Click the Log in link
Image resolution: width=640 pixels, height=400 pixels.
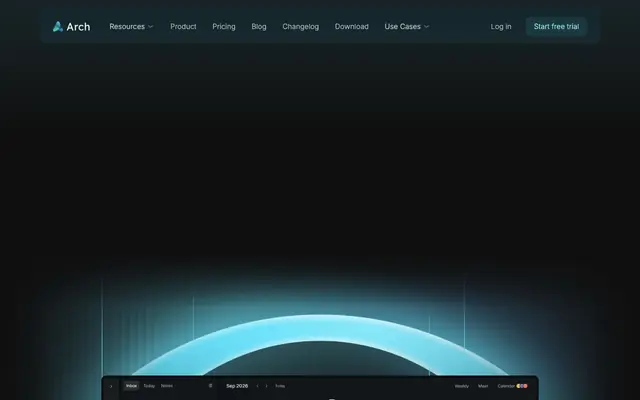coord(501,27)
